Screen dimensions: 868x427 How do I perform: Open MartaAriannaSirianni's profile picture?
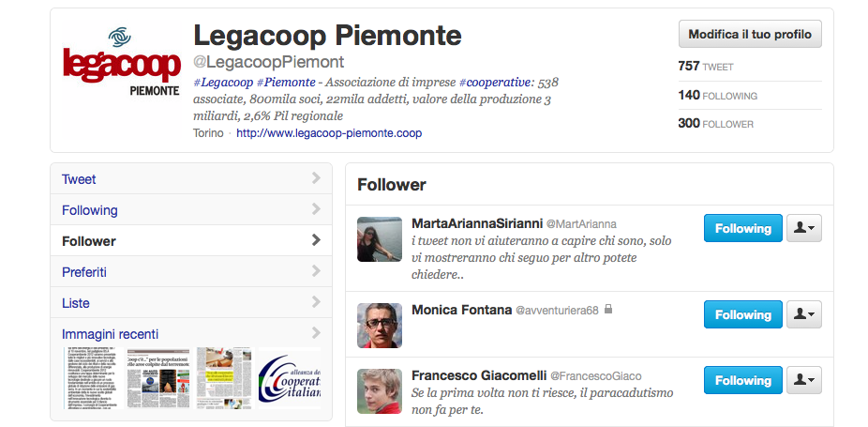(380, 239)
